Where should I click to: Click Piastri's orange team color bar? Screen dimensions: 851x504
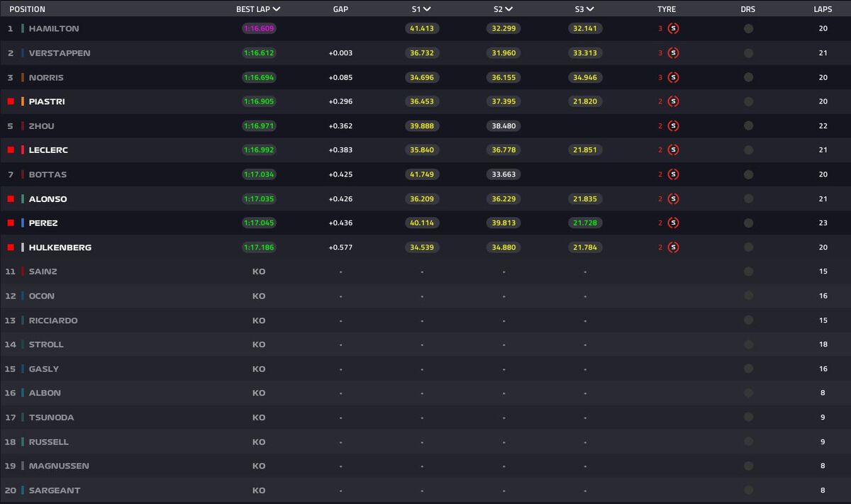pyautogui.click(x=23, y=101)
